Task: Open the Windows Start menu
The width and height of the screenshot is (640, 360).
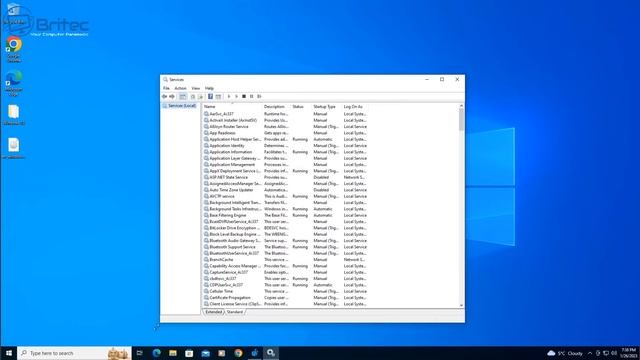Action: 9,353
